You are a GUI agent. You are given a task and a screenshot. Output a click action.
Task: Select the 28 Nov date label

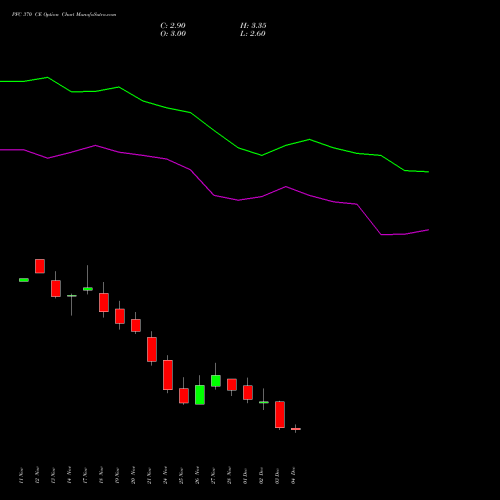click(x=229, y=476)
